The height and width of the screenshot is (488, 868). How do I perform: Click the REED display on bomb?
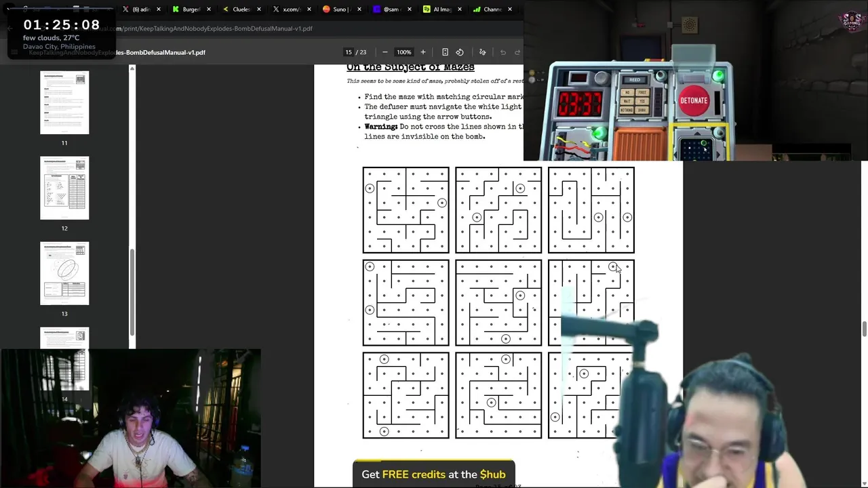pyautogui.click(x=635, y=80)
